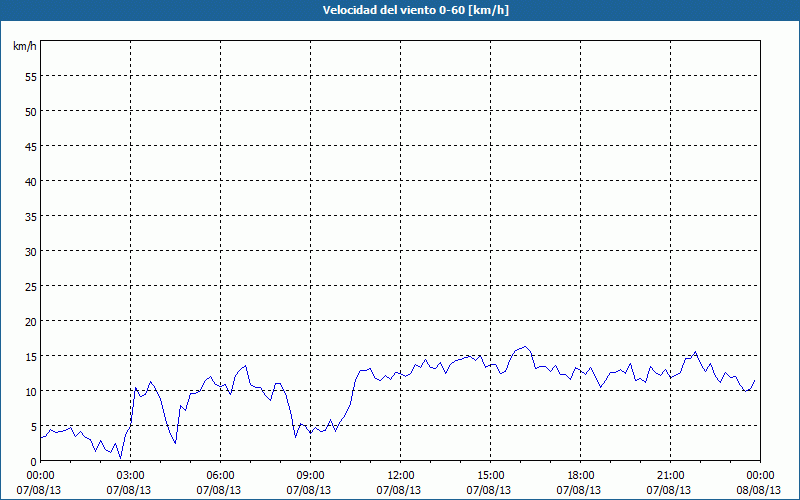Select the 40 value on the y-axis
Image resolution: width=800 pixels, height=500 pixels.
coord(31,181)
